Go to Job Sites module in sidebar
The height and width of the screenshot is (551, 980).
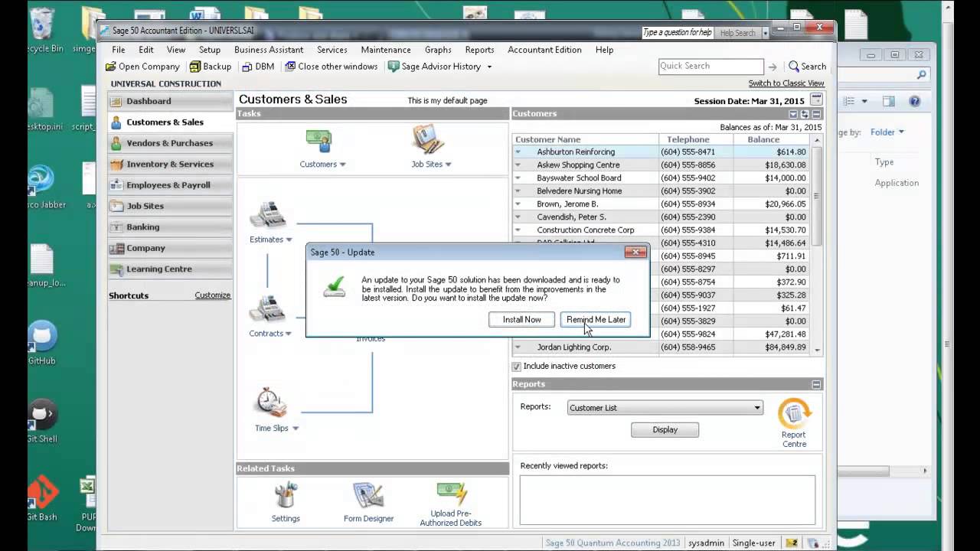pyautogui.click(x=170, y=206)
